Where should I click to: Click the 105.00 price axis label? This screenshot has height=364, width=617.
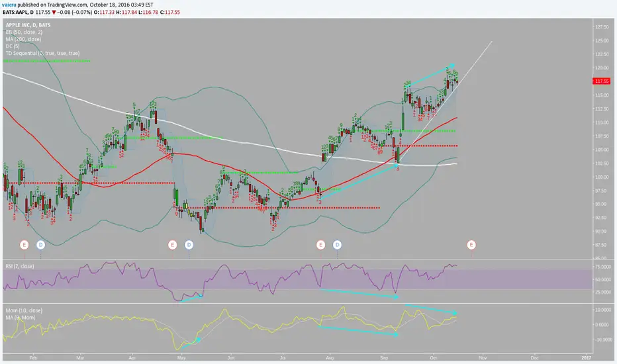tap(602, 150)
